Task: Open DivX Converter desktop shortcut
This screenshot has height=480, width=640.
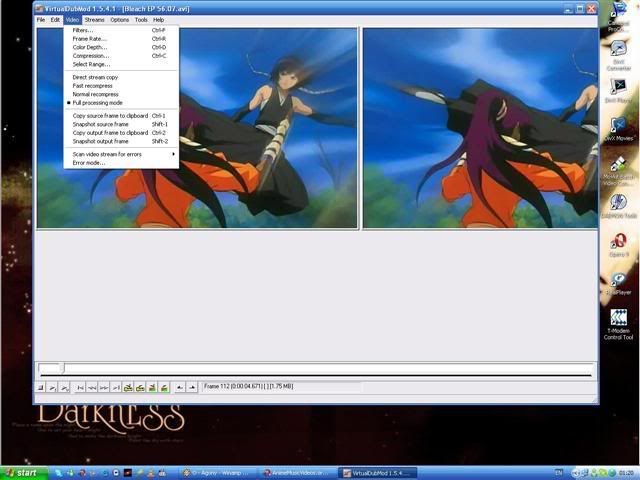Action: [x=618, y=55]
